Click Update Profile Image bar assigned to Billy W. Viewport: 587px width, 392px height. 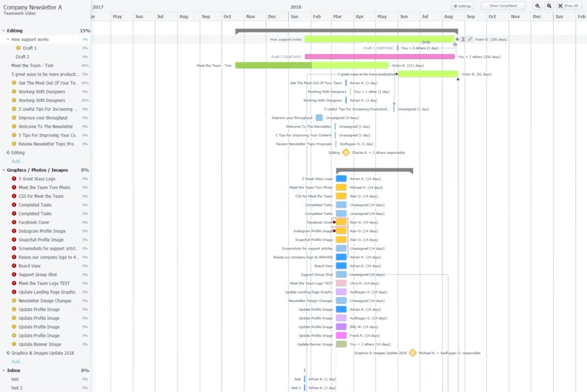coord(341,327)
